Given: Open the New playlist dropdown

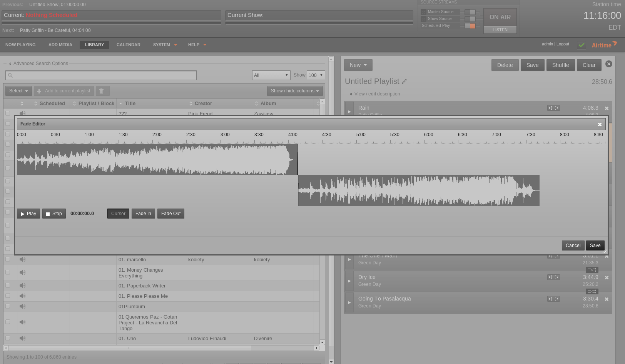Looking at the screenshot, I should tap(358, 65).
